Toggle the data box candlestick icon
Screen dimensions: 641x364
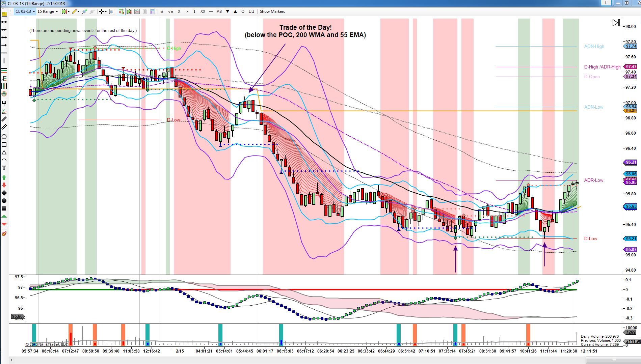[x=129, y=11]
